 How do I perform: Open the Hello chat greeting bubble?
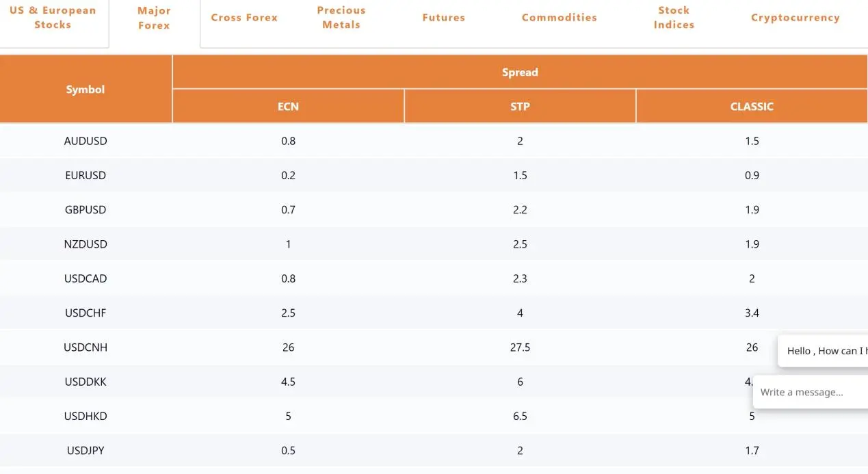[823, 351]
